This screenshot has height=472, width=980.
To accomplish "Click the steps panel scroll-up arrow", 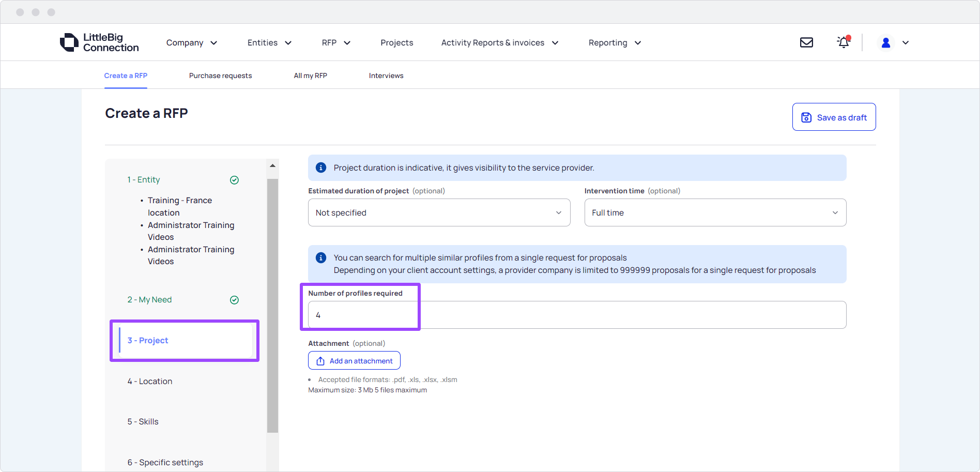I will click(272, 165).
